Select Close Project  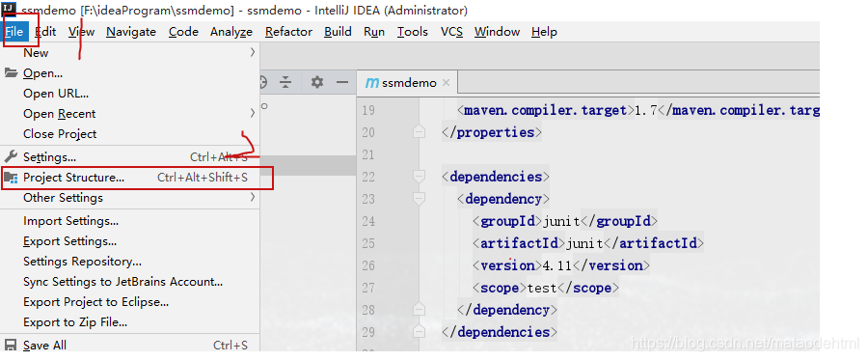(130, 134)
